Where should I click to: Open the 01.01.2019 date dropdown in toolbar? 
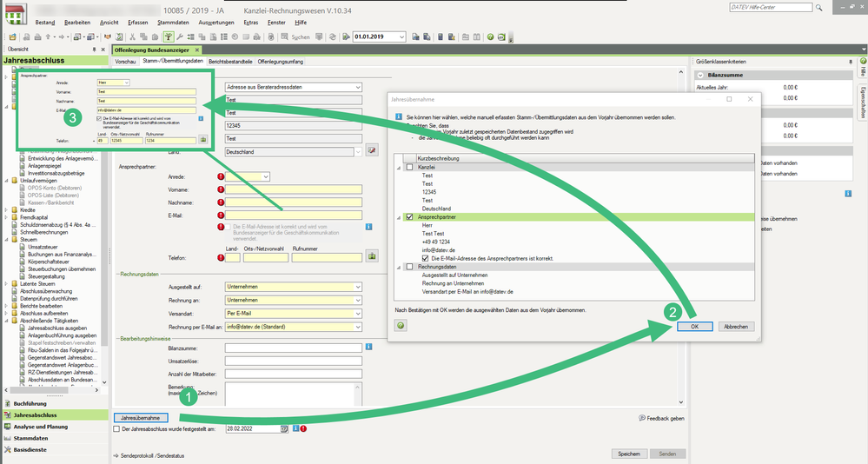(x=401, y=37)
